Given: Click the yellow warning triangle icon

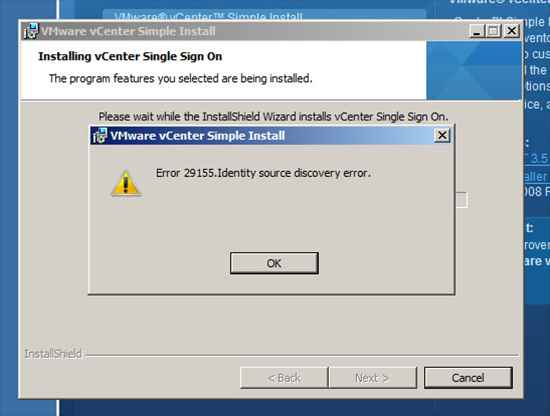Looking at the screenshot, I should pyautogui.click(x=126, y=183).
